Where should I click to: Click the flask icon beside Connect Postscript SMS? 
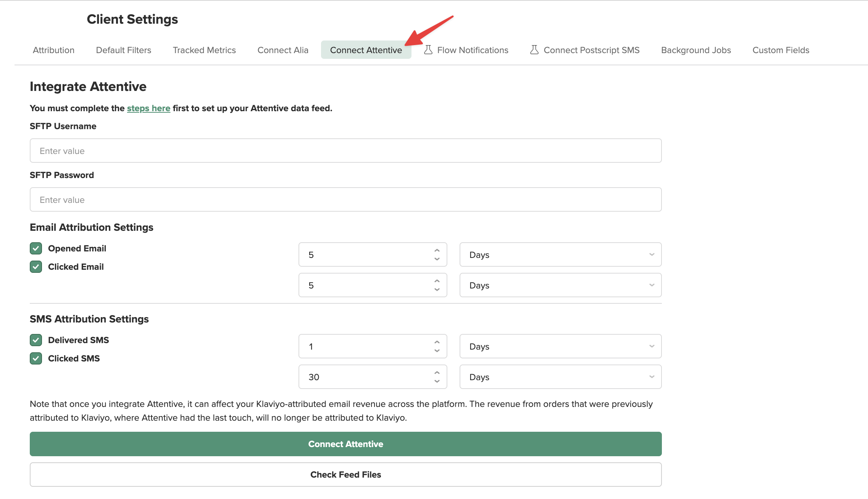pyautogui.click(x=534, y=50)
